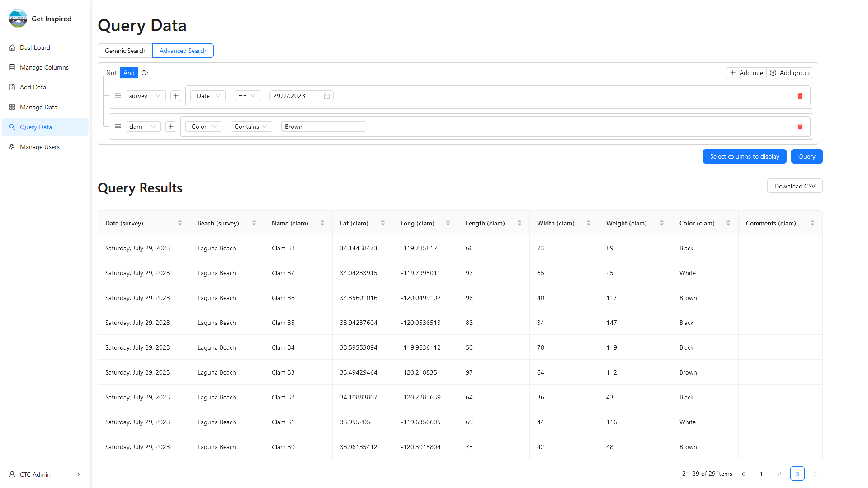Click the plus icon on the clam rule
The image size is (868, 488).
171,127
